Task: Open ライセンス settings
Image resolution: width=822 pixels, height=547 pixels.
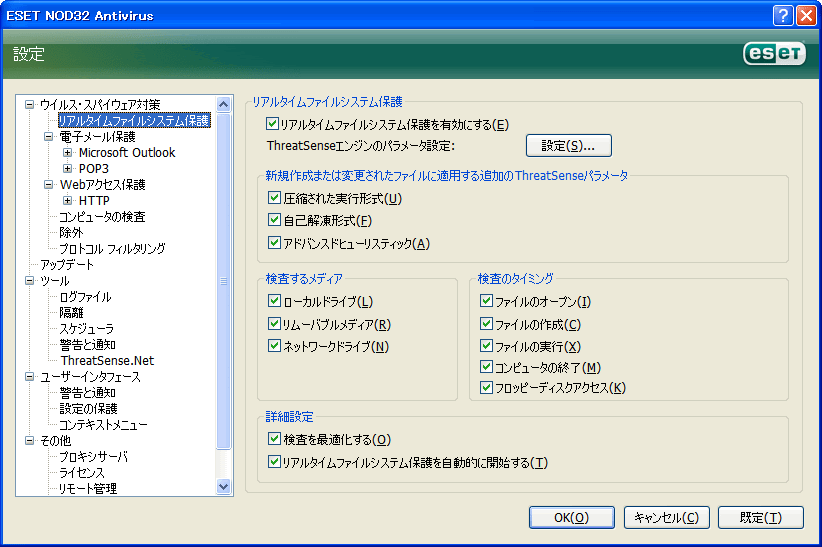Action: pos(82,473)
